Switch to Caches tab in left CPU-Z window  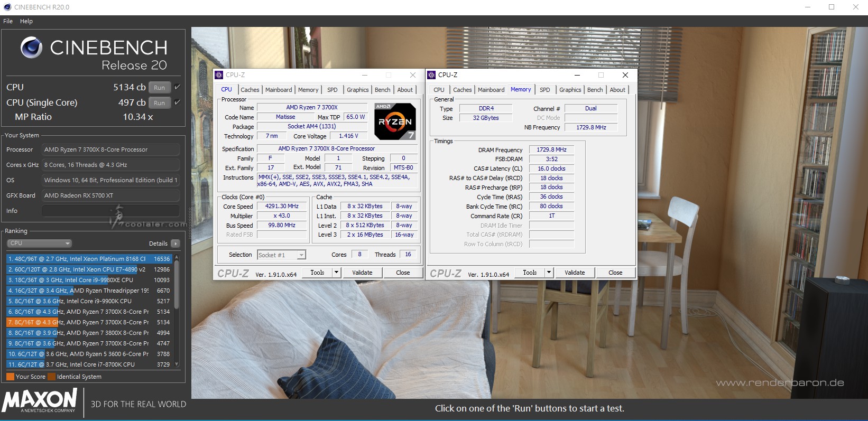(x=250, y=90)
